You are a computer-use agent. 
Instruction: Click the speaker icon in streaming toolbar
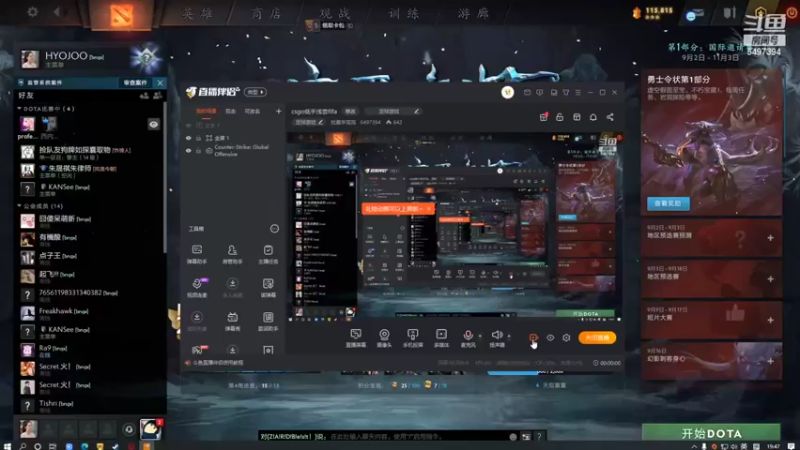[496, 336]
